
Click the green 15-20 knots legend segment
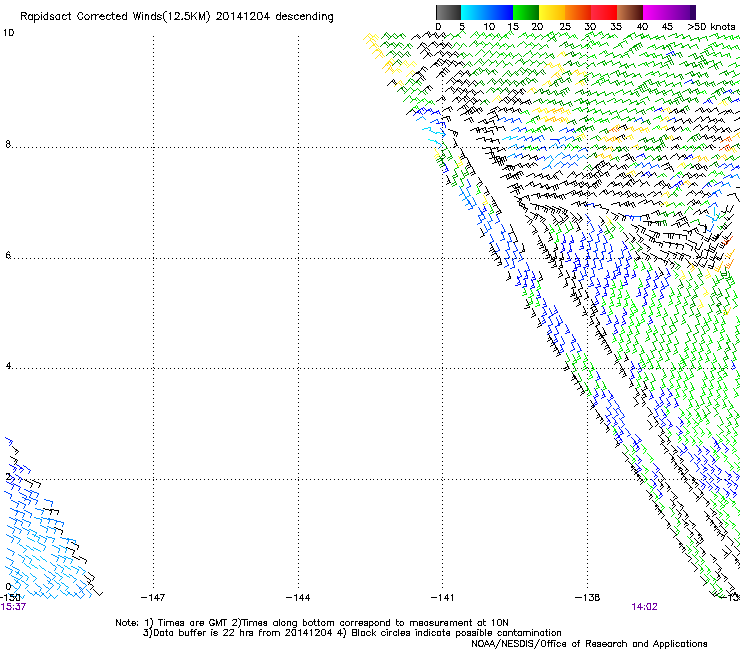(526, 12)
